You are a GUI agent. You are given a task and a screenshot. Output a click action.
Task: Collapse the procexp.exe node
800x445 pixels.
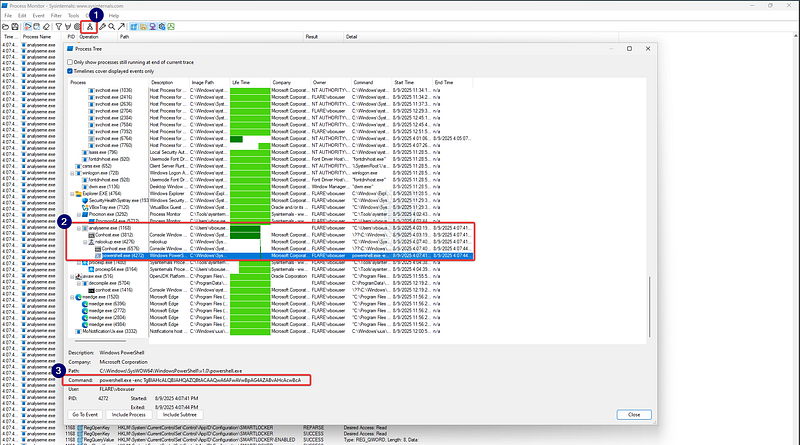click(79, 263)
